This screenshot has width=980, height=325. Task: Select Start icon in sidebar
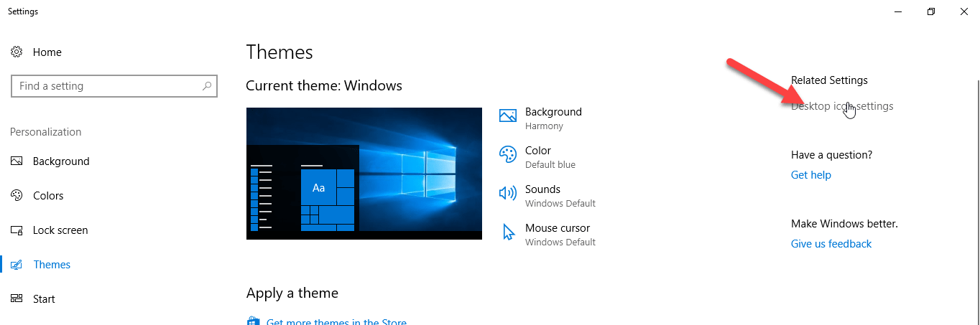coord(17,299)
